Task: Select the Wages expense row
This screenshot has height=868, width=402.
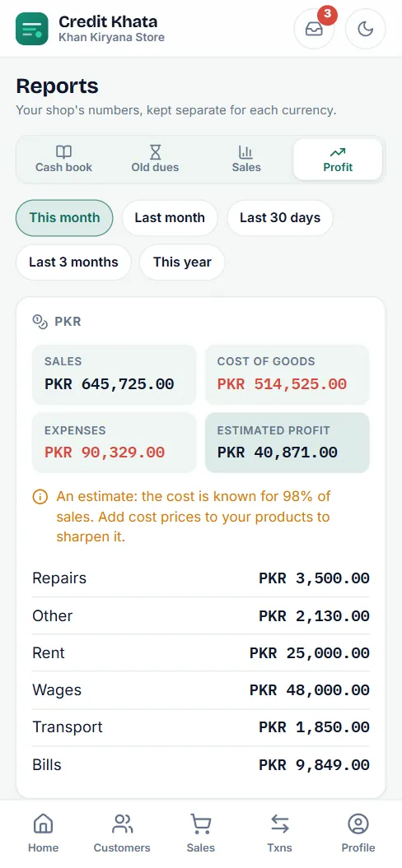Action: click(x=201, y=690)
